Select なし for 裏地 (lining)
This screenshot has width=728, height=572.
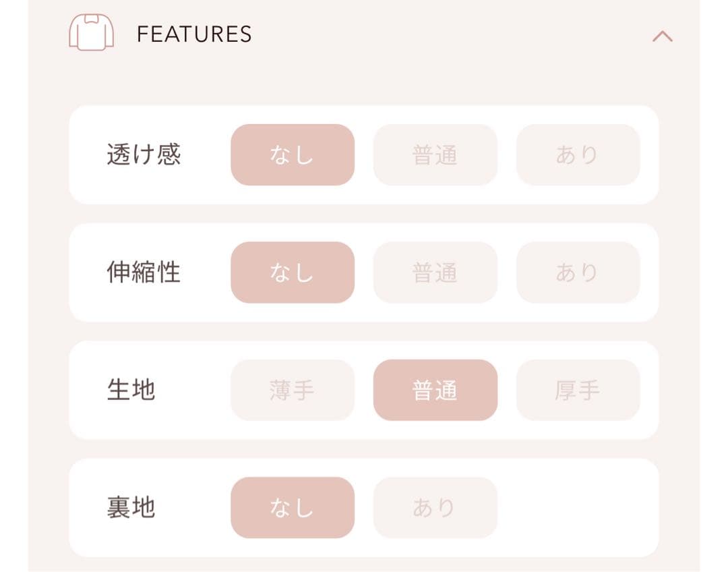click(292, 507)
